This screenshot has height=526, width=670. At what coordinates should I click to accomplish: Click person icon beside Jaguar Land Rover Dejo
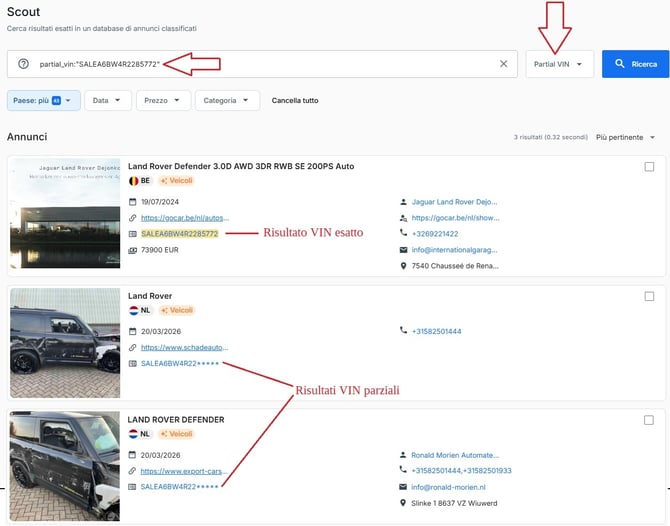pos(403,202)
